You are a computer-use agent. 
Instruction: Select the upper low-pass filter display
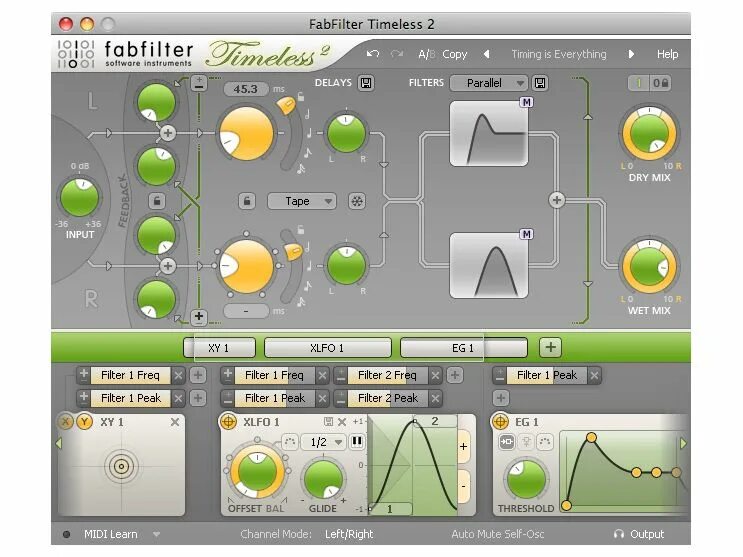click(x=489, y=134)
